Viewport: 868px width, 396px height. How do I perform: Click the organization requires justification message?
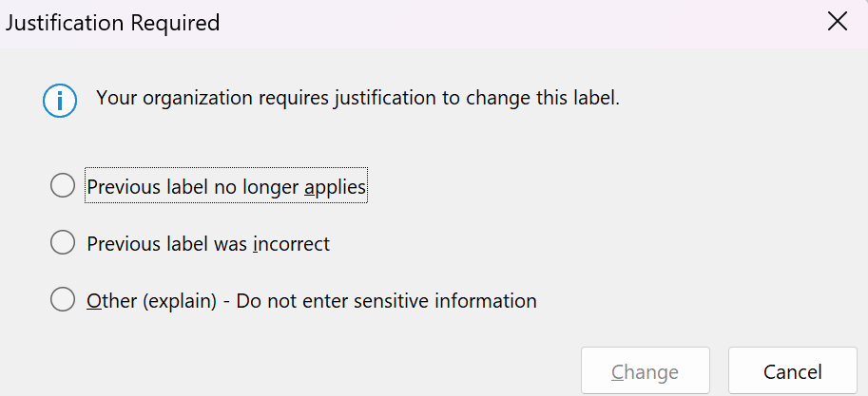pos(357,99)
